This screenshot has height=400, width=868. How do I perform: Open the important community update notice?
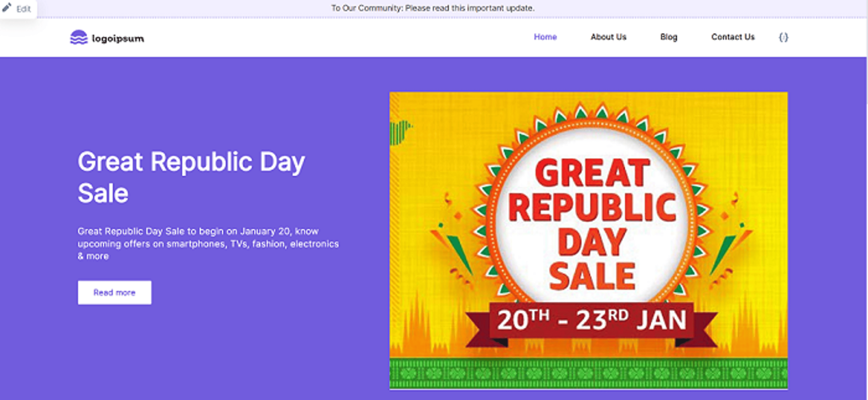click(433, 8)
